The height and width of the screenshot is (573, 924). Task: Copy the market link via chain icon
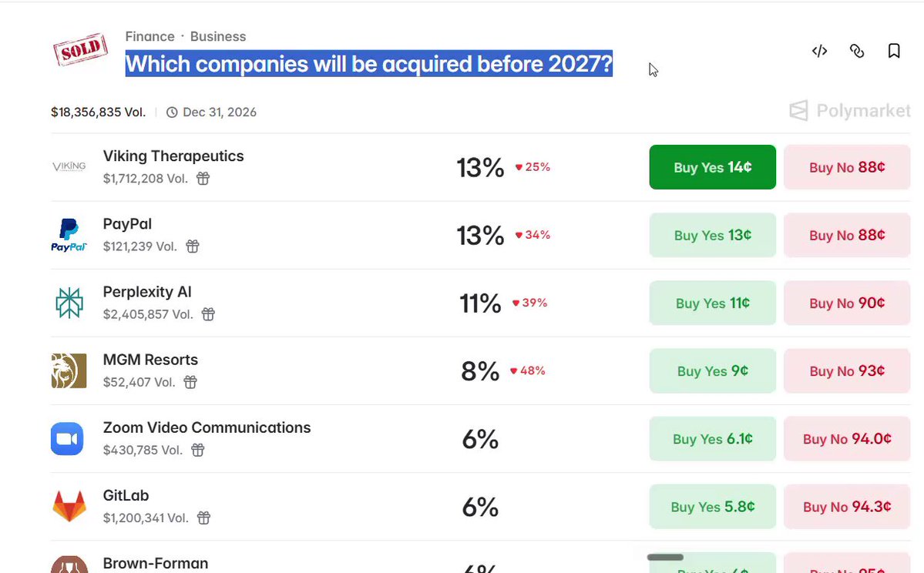[857, 52]
